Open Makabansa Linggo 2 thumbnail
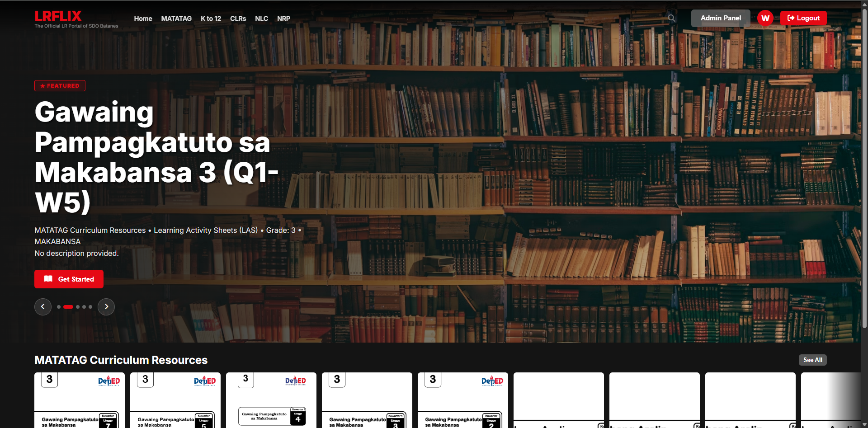This screenshot has width=868, height=428. (x=463, y=400)
